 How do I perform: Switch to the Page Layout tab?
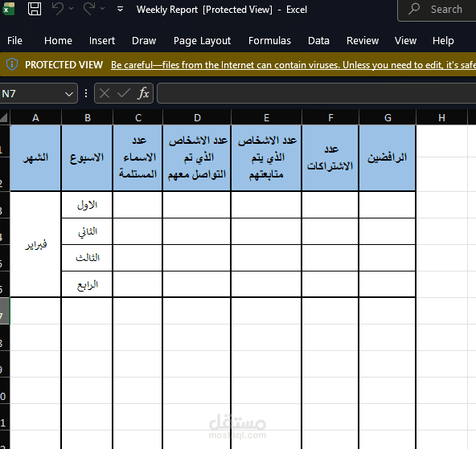point(202,41)
